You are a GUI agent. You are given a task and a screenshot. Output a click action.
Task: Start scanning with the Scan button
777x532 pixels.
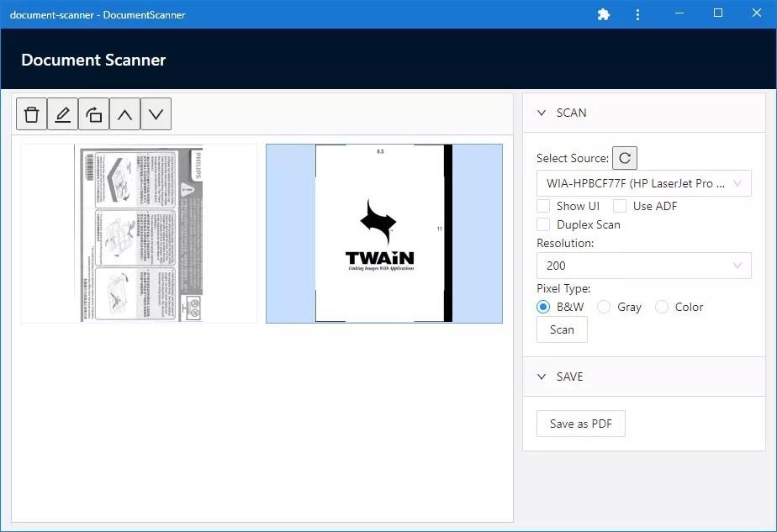(x=561, y=329)
